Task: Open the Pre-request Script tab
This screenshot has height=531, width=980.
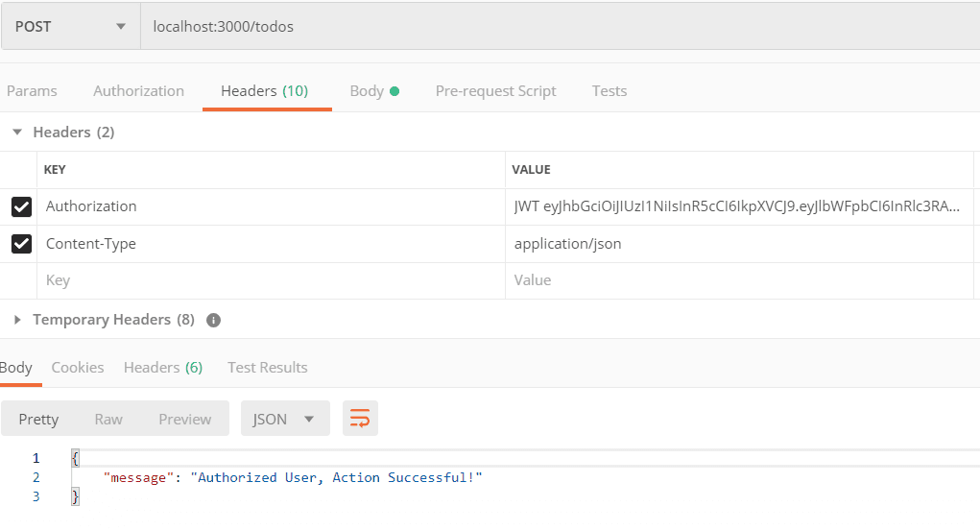Action: (x=495, y=90)
